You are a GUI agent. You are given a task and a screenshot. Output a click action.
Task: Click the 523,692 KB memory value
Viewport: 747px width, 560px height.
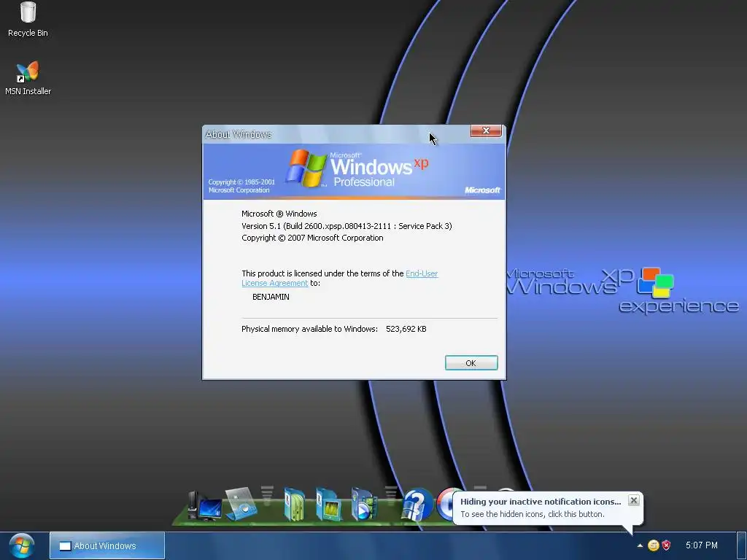tap(406, 329)
